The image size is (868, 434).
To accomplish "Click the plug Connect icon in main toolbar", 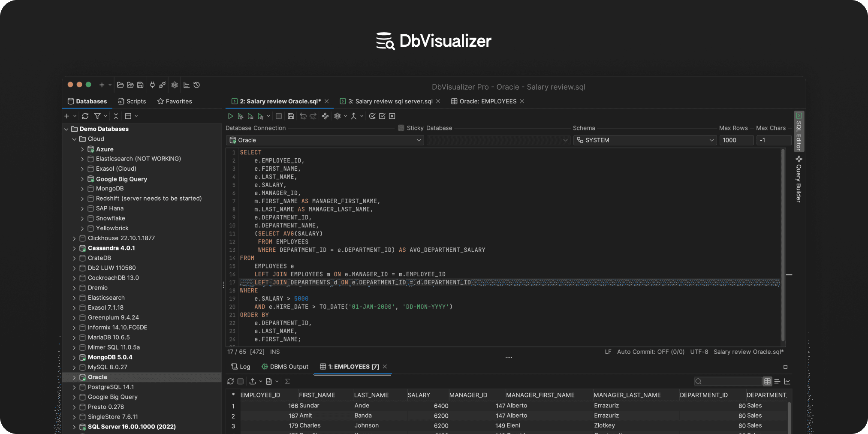I will (152, 85).
